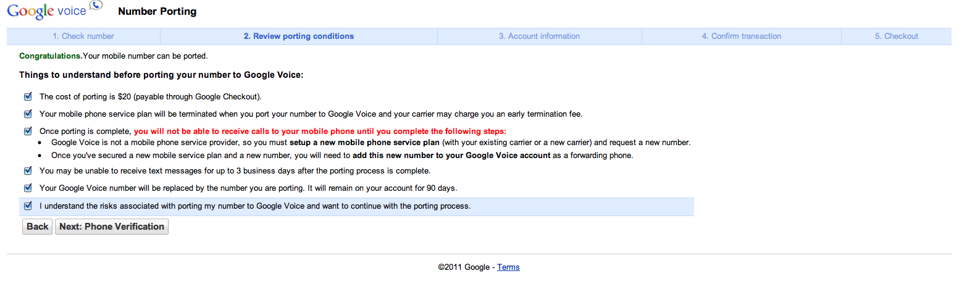
Task: Toggle the 'I understand the risks' checkbox
Action: coord(28,206)
